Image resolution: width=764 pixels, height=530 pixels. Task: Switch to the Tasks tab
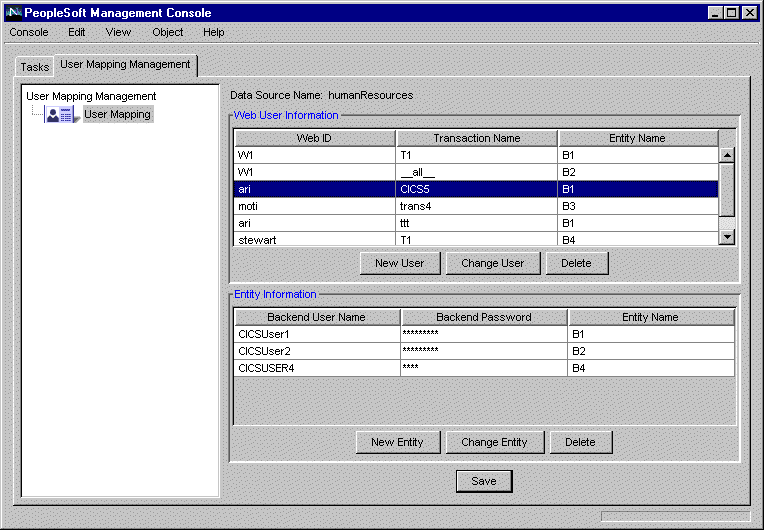pyautogui.click(x=35, y=67)
